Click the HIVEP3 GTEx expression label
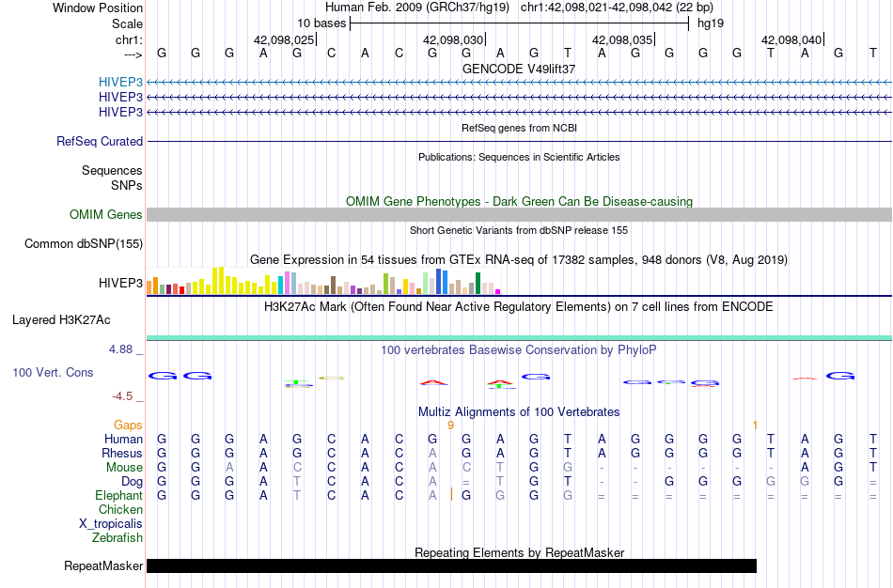This screenshot has width=893, height=588. 120,283
